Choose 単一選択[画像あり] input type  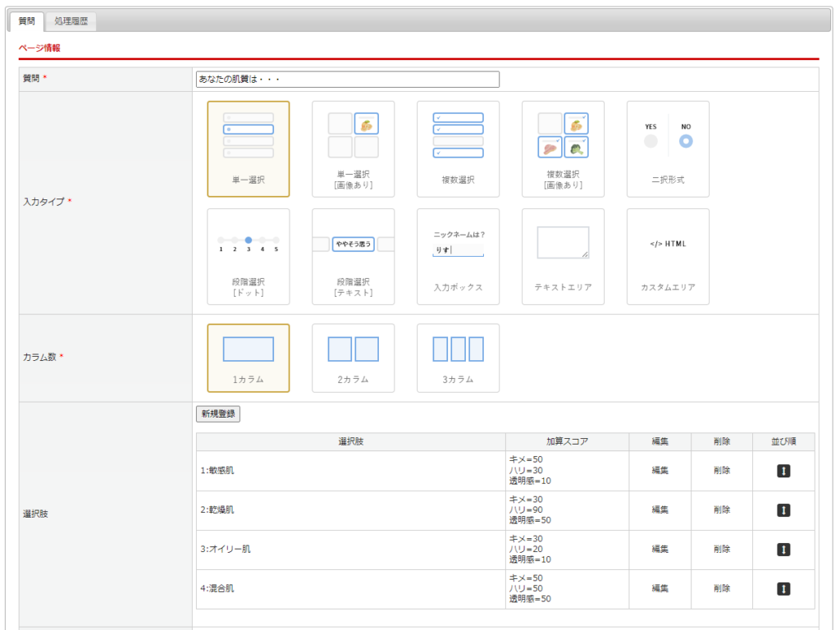[x=353, y=149]
